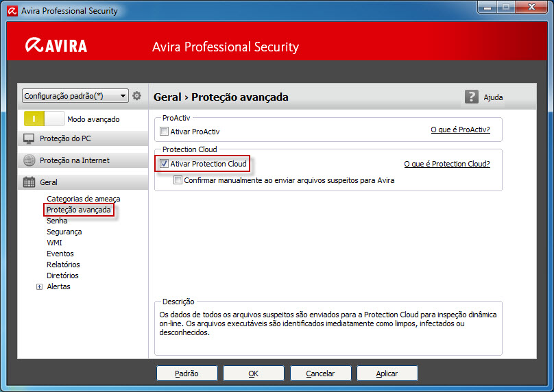Viewport: 554px width, 392px height.
Task: Click the Proteção na Internet globe icon
Action: [29, 160]
